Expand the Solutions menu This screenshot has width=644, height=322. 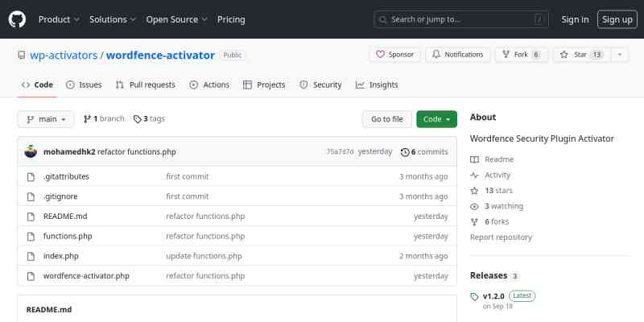pyautogui.click(x=113, y=19)
